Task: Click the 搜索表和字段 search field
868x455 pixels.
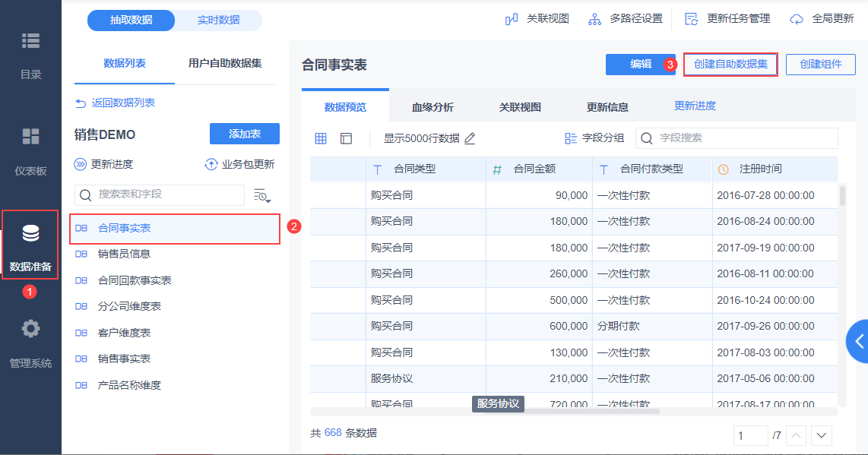Action: tap(160, 195)
